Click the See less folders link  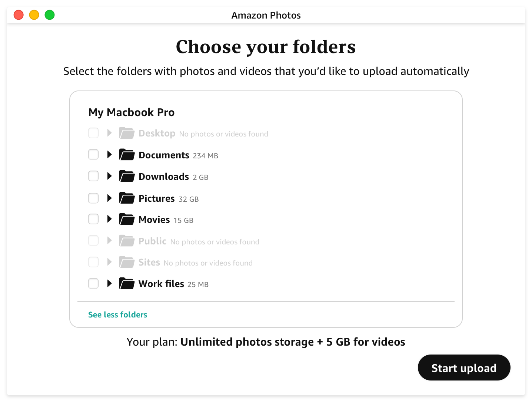117,314
